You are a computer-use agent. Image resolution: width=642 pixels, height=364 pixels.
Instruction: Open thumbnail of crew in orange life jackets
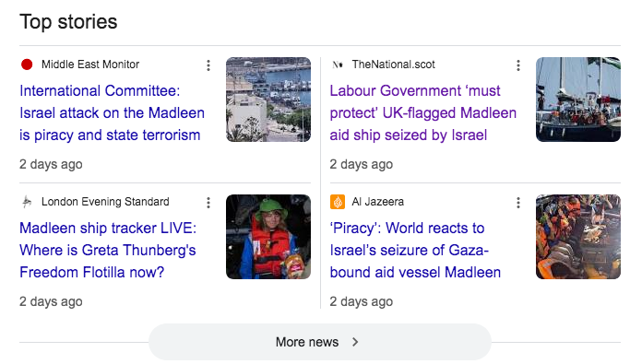(x=578, y=237)
